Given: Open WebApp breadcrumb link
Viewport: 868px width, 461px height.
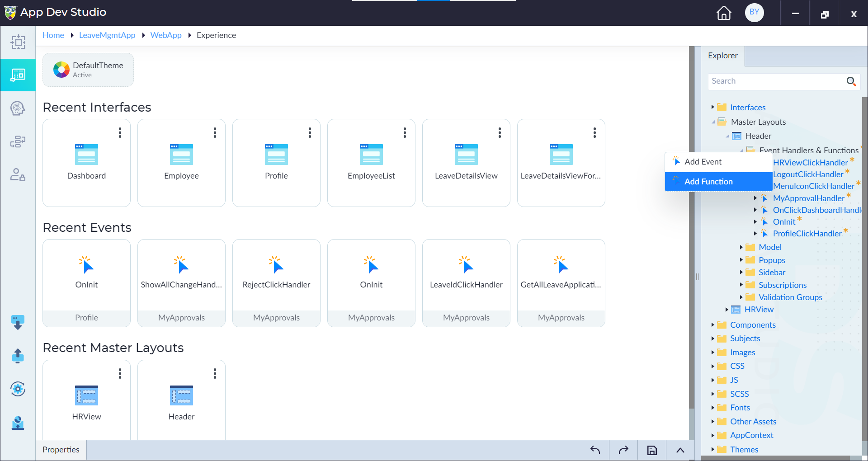Looking at the screenshot, I should 166,35.
